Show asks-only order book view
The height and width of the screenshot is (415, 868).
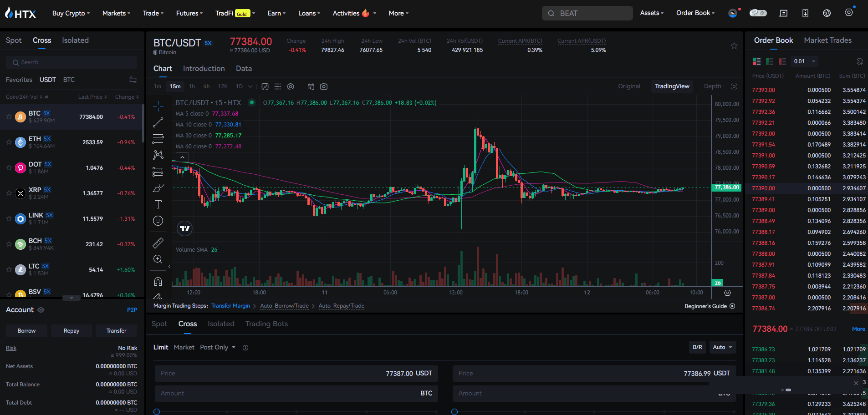coord(782,61)
